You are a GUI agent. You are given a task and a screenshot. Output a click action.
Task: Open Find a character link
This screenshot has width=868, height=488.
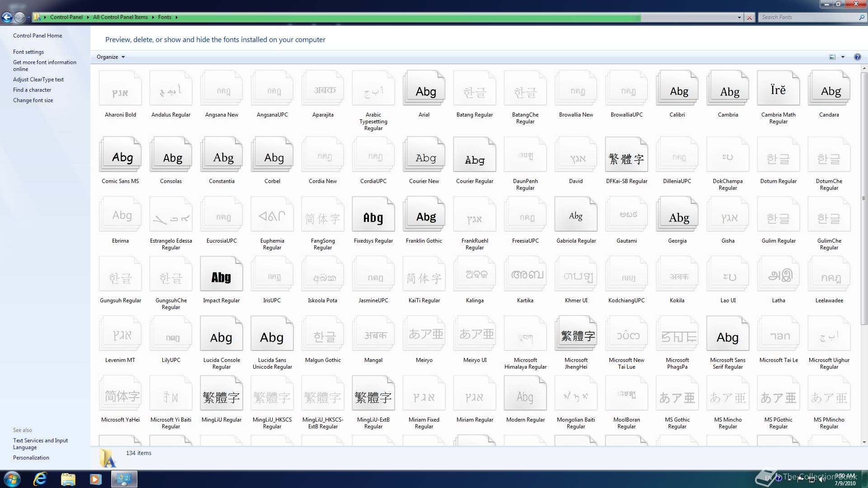32,90
